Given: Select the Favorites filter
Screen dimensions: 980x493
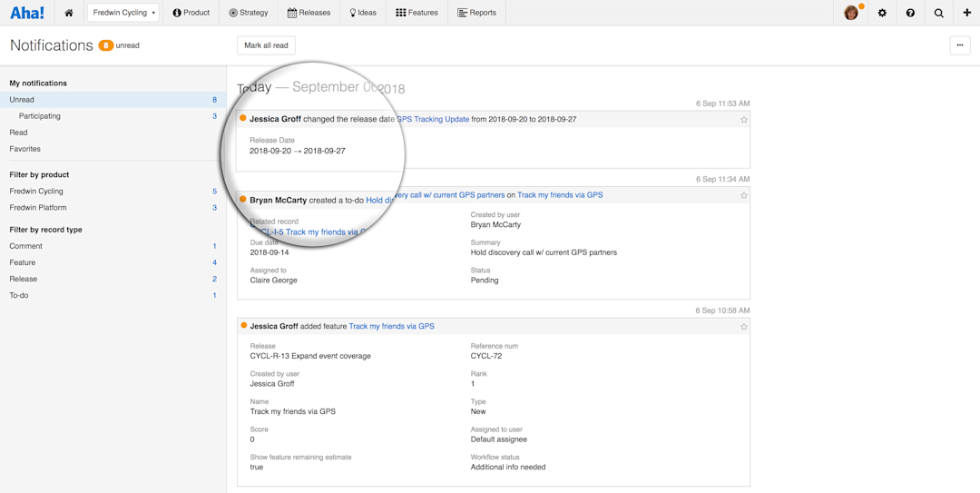Looking at the screenshot, I should tap(113, 149).
